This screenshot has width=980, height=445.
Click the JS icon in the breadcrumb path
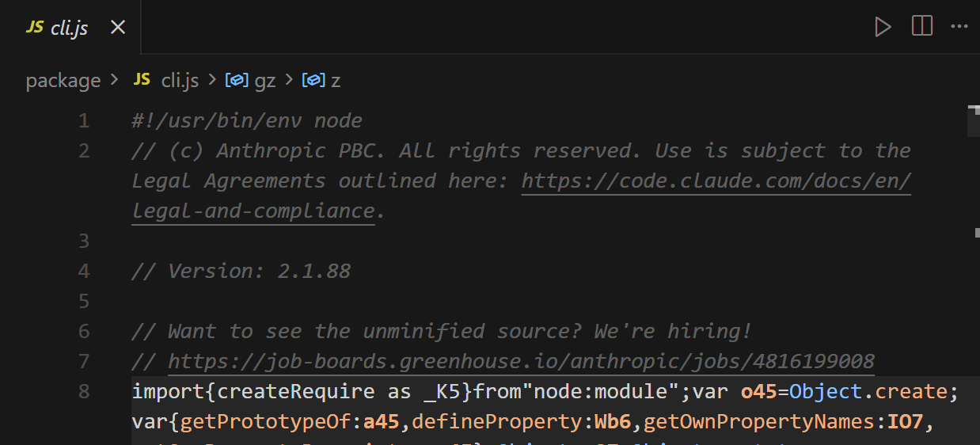pyautogui.click(x=142, y=80)
